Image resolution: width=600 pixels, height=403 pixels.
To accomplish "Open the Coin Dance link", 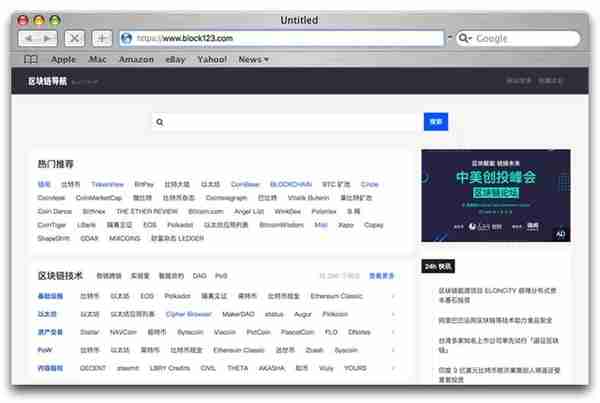I will (54, 212).
